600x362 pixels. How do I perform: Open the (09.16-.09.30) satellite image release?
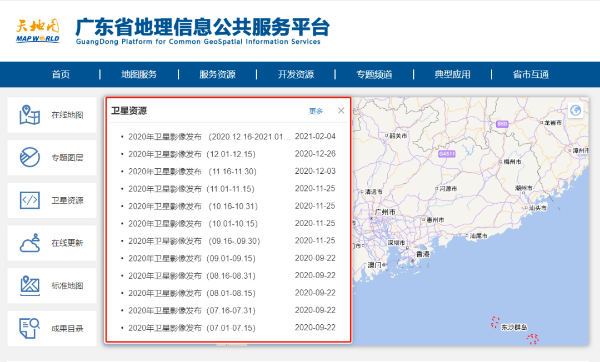coord(194,241)
